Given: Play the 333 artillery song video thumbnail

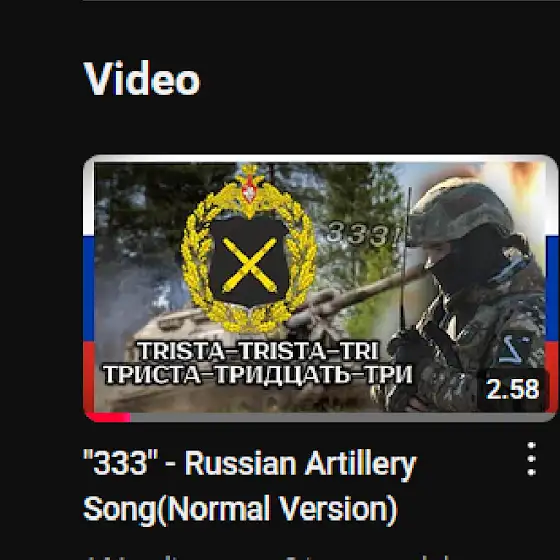Looking at the screenshot, I should [x=320, y=288].
